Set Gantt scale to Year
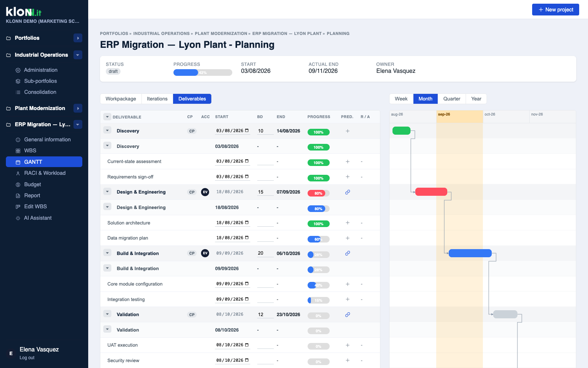The width and height of the screenshot is (588, 368). pyautogui.click(x=476, y=99)
